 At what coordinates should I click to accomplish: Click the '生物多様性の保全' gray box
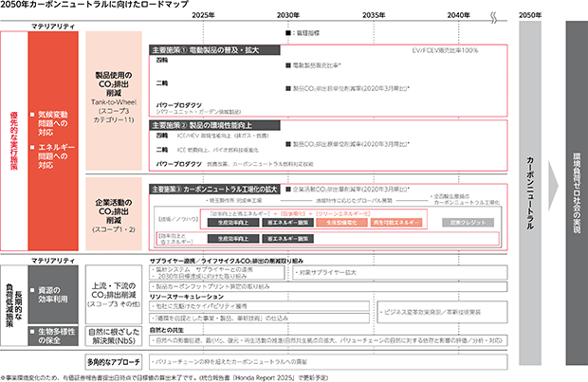pos(53,336)
